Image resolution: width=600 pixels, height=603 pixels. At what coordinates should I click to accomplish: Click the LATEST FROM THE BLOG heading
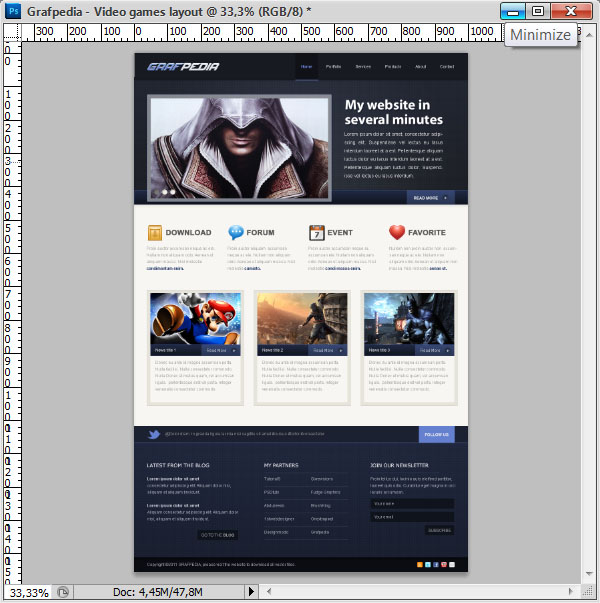[x=178, y=465]
